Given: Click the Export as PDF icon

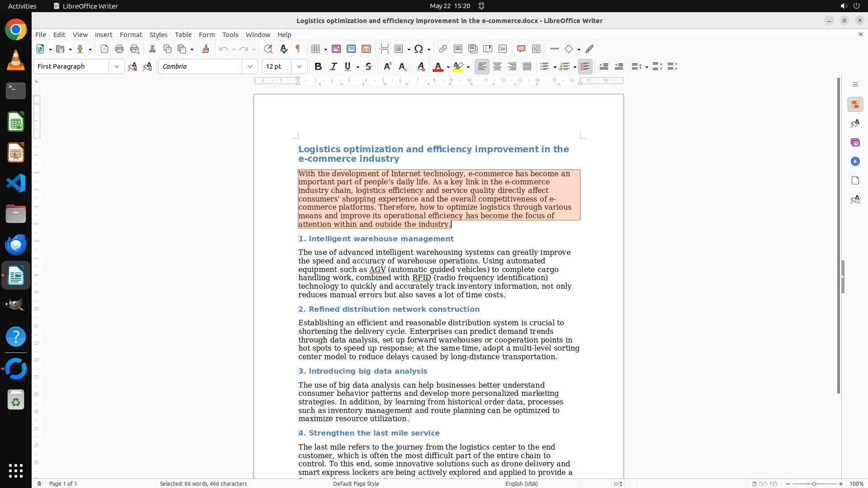Looking at the screenshot, I should [104, 49].
